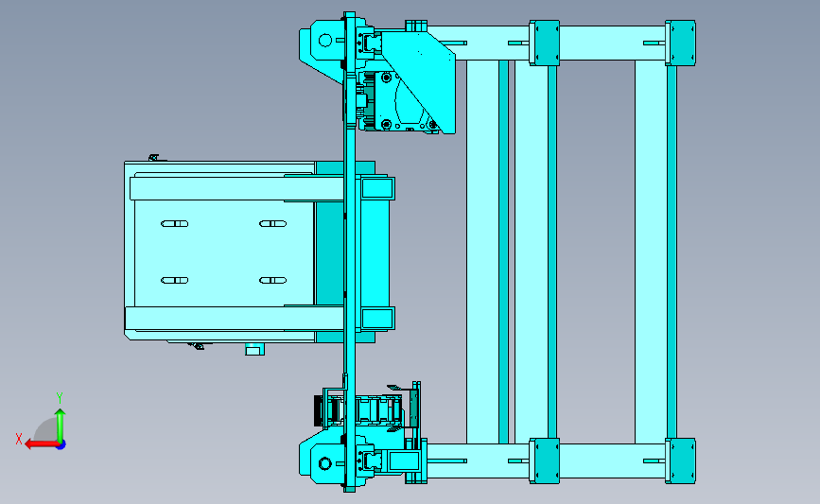The image size is (820, 504).
Task: Select the lower square tube end cap
Action: click(x=377, y=319)
